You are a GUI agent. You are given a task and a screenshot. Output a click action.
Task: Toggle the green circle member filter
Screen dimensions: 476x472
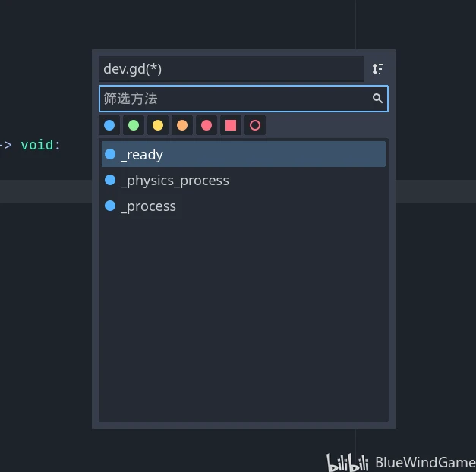(x=134, y=125)
